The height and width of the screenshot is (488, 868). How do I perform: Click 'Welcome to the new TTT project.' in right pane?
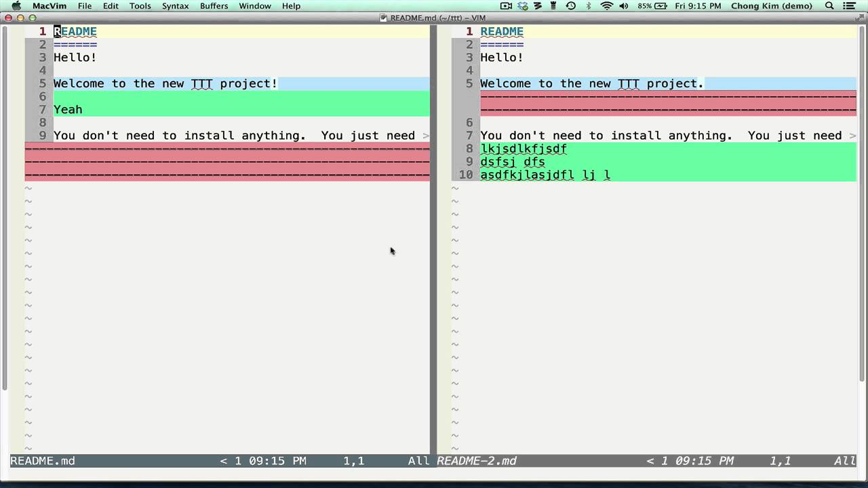point(592,83)
